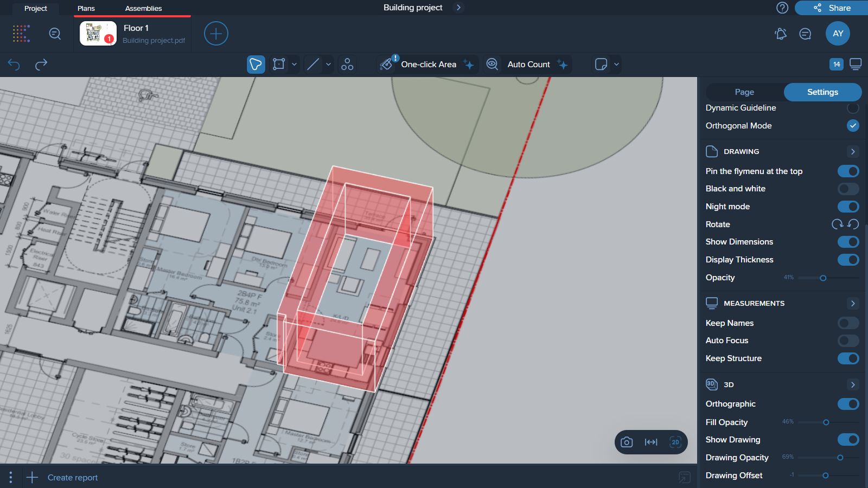
Task: Open the notifications bell
Action: [x=781, y=34]
